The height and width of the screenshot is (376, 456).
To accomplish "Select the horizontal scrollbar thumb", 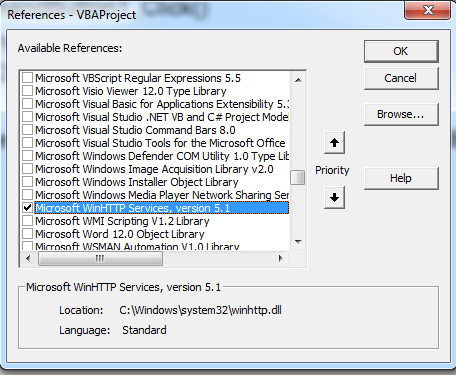I will point(100,258).
